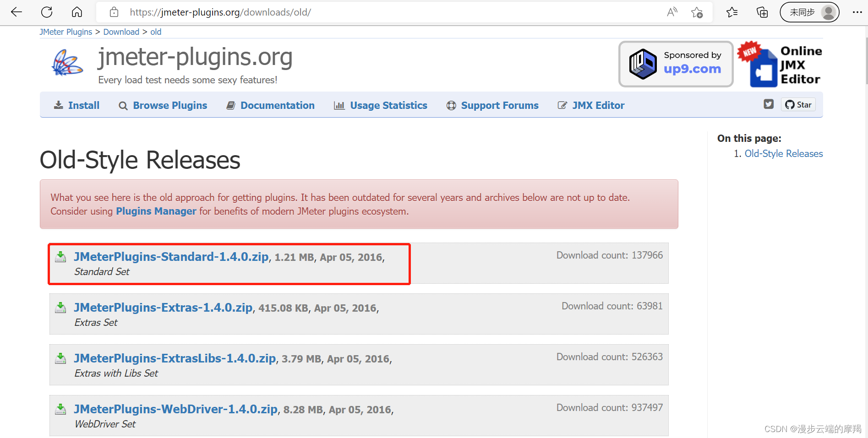Download JMeterPlugins-Extras-1.4.0.zip
Screen dimensions: 868x438
click(x=163, y=308)
